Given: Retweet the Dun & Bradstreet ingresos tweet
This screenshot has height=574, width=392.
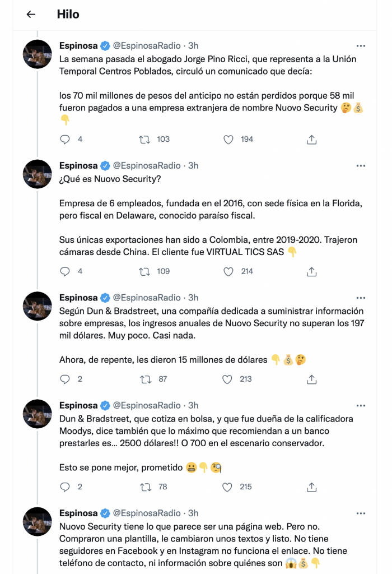Looking at the screenshot, I should 145,379.
